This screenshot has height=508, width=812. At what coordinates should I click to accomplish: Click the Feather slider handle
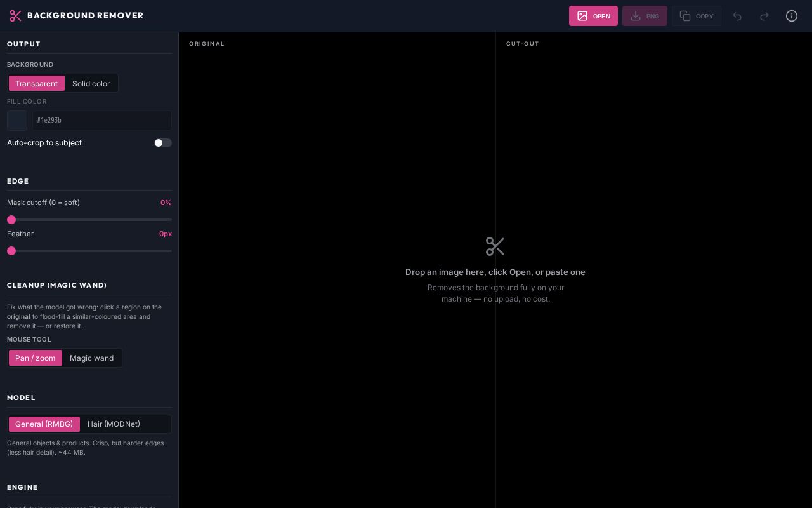(11, 251)
